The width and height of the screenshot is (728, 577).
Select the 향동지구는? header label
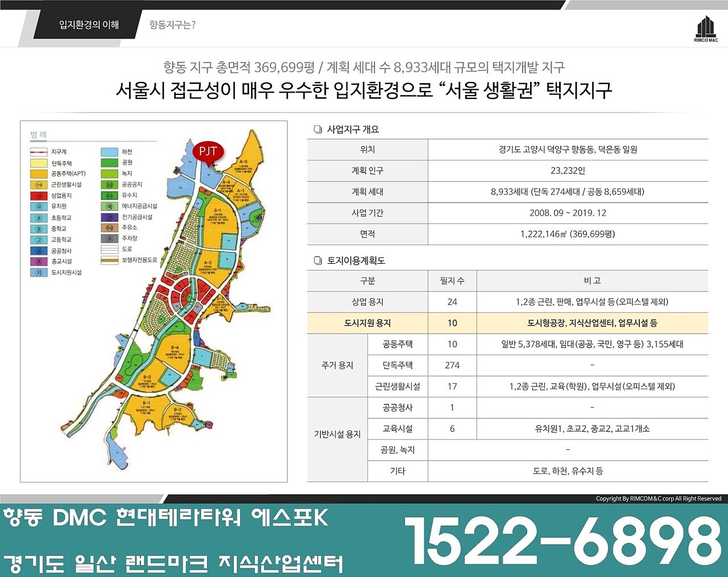point(172,24)
